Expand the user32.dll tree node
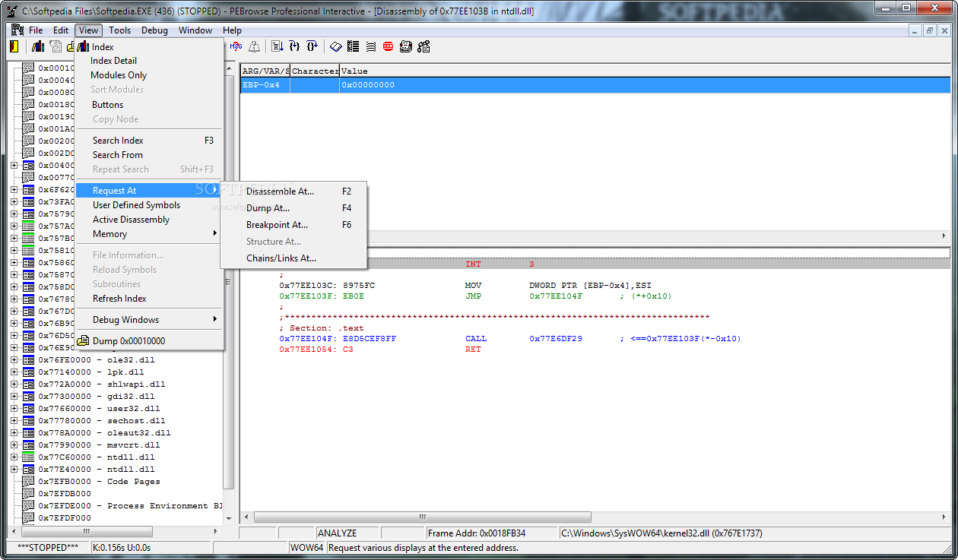Image resolution: width=958 pixels, height=560 pixels. (14, 409)
